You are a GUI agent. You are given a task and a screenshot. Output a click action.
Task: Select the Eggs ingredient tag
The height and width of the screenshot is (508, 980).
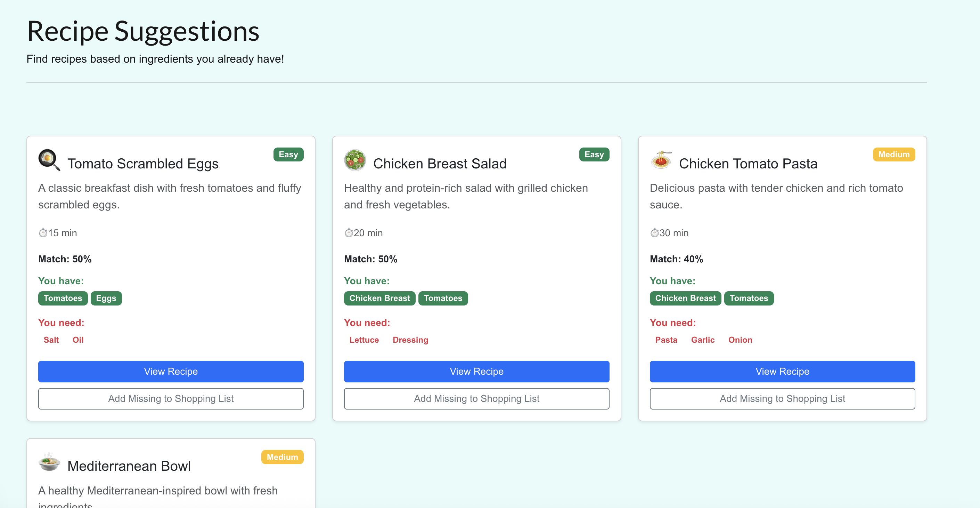[x=106, y=298]
